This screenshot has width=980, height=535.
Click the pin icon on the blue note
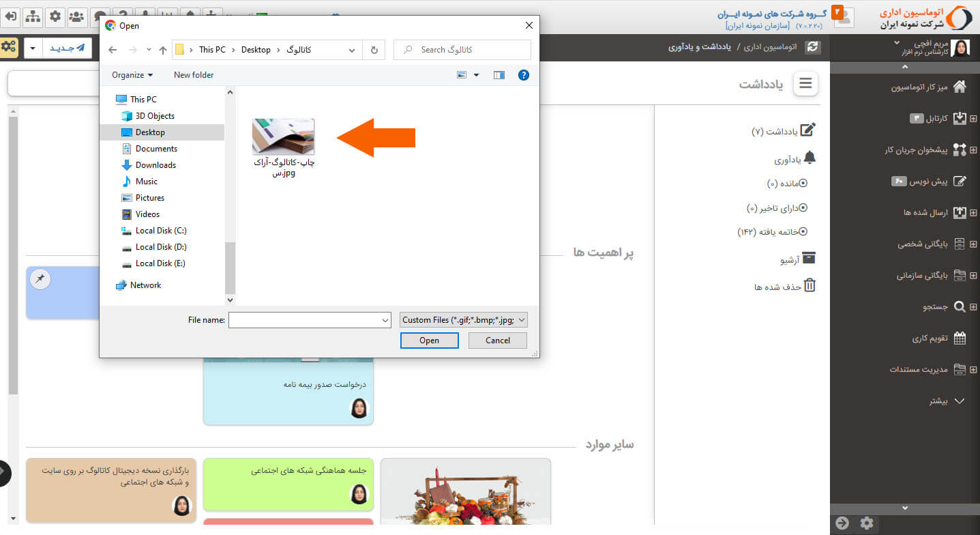pyautogui.click(x=40, y=278)
